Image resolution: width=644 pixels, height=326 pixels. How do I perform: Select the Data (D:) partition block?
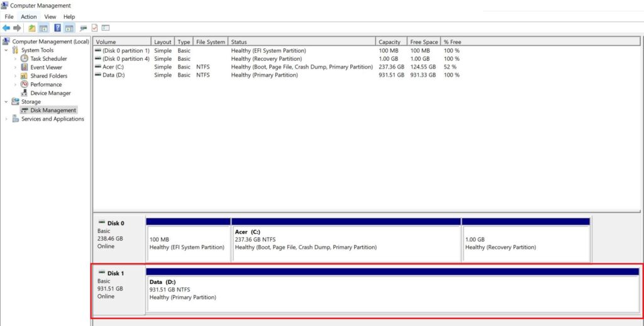(x=392, y=290)
